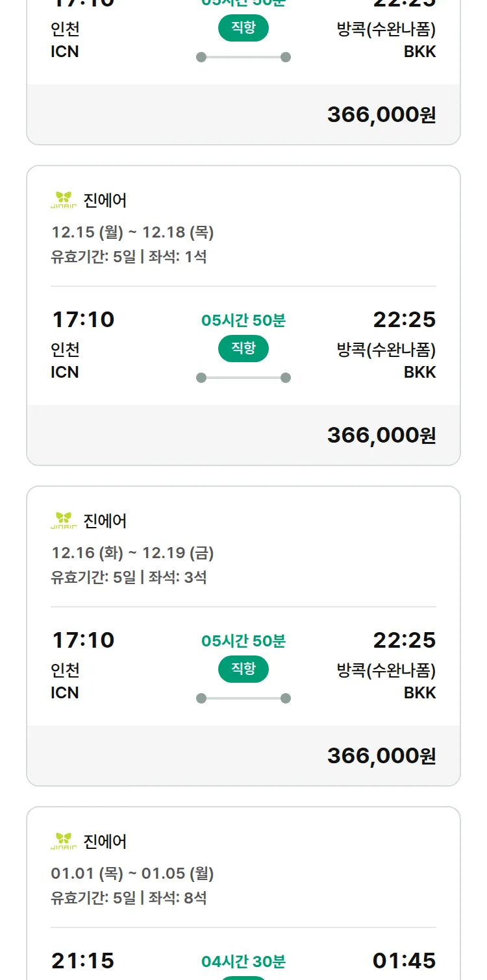Click 17:10 departure time on 12.16 flight
Screen dimensions: 487x980
click(x=83, y=640)
